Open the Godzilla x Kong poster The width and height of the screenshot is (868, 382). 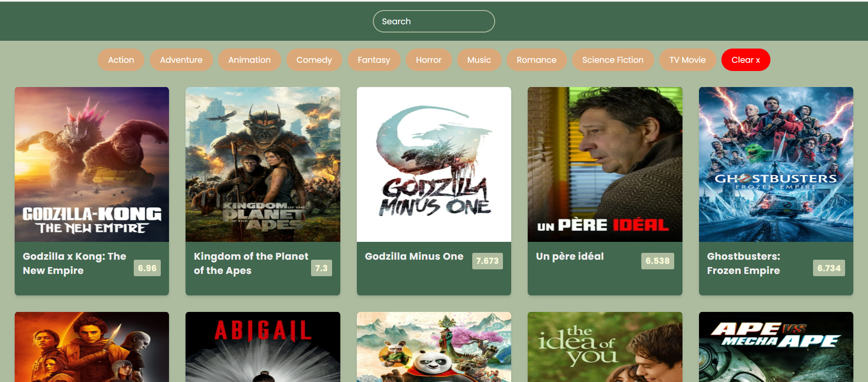click(92, 164)
